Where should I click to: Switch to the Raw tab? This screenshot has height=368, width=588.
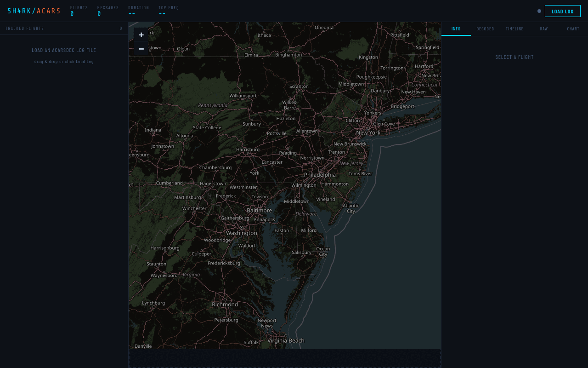pos(544,29)
